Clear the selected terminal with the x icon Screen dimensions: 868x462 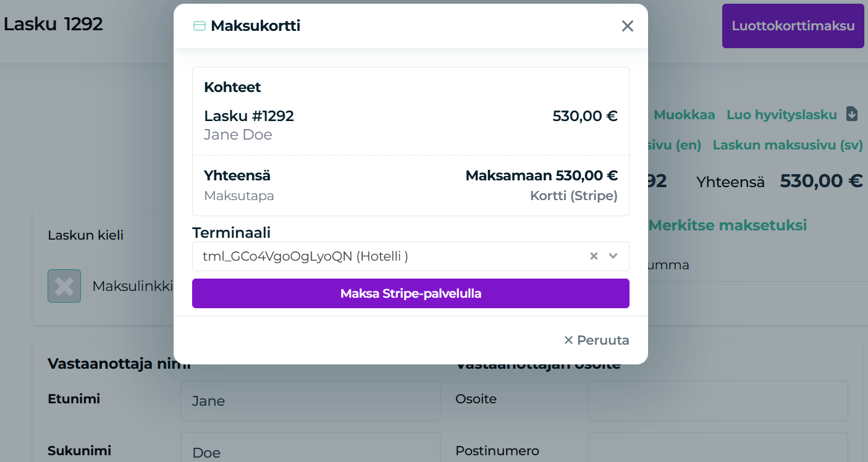pyautogui.click(x=594, y=256)
